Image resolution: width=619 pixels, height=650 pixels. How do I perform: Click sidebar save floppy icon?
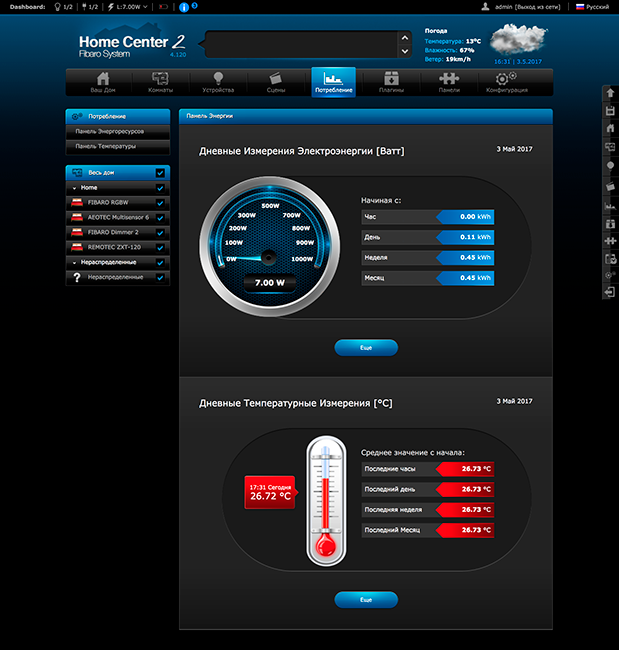click(610, 111)
